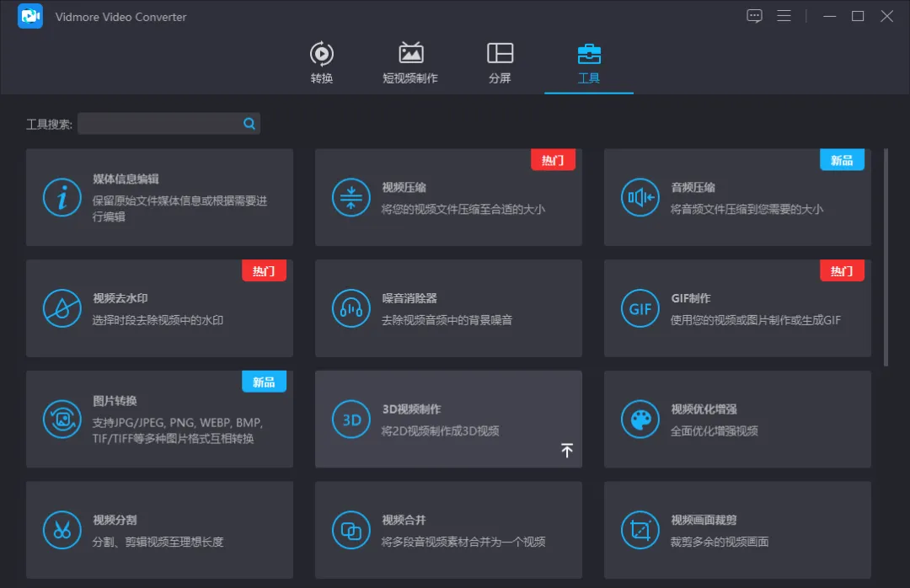Click description 使用您的视频或图片制作或生成GIF

(x=756, y=320)
